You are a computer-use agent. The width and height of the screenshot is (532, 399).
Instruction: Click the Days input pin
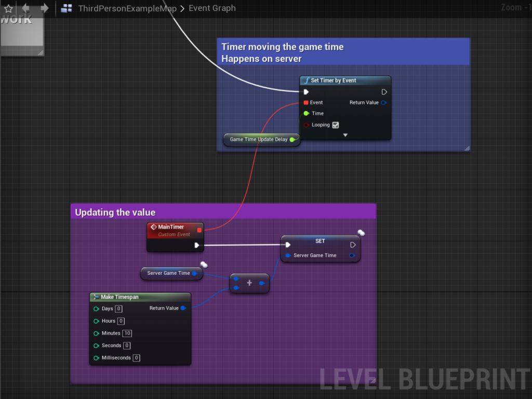coord(96,309)
